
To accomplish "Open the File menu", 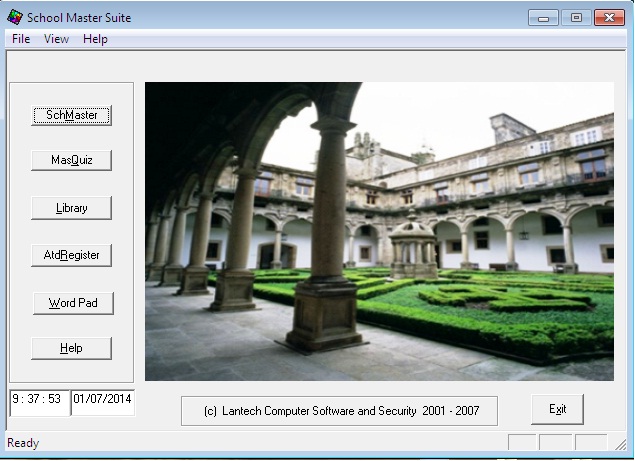I will 21,39.
